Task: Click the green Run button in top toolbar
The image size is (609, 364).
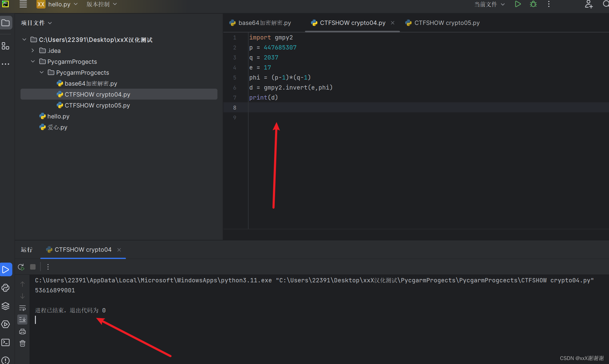Action: click(518, 4)
